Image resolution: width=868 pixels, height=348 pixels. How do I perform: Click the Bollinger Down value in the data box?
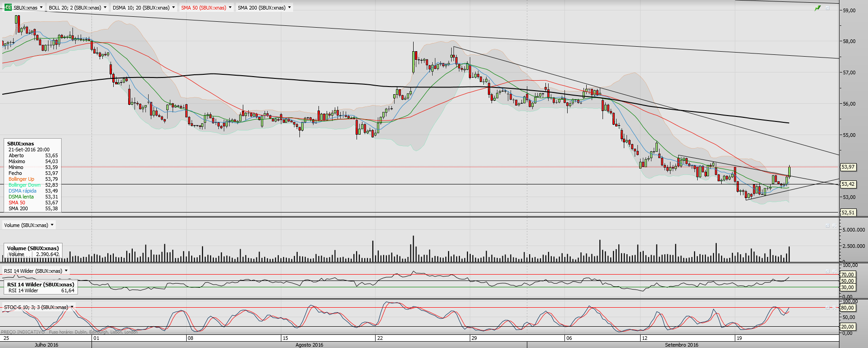[51, 185]
